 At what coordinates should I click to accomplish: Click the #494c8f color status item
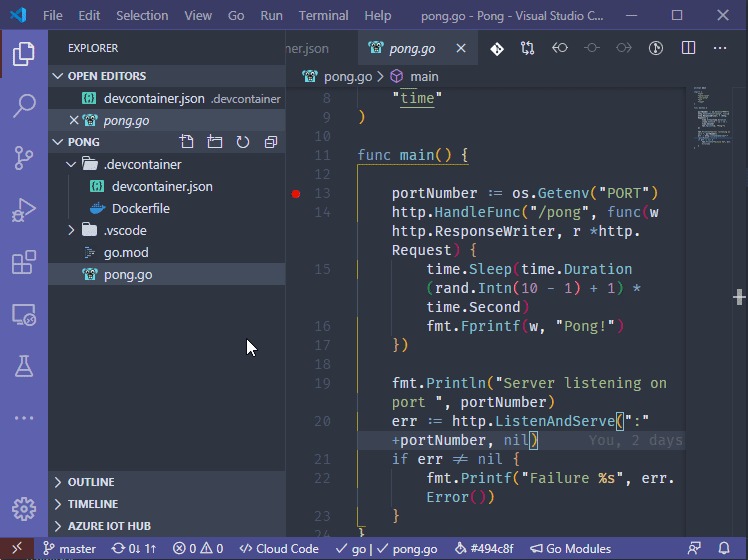coord(484,549)
